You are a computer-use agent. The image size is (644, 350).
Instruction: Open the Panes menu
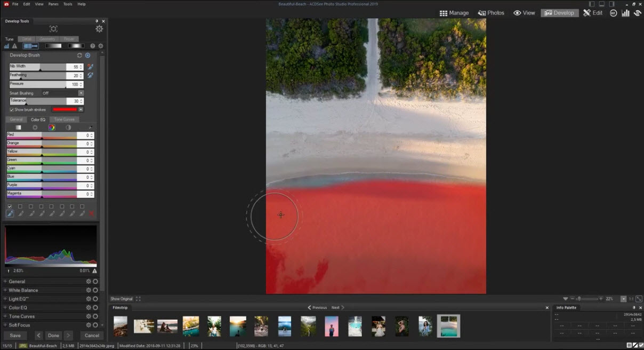(53, 4)
